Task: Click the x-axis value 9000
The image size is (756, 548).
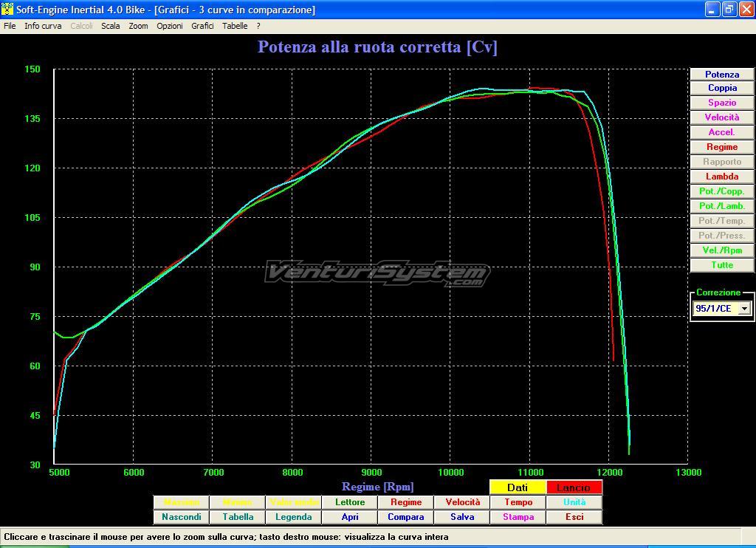Action: tap(372, 472)
